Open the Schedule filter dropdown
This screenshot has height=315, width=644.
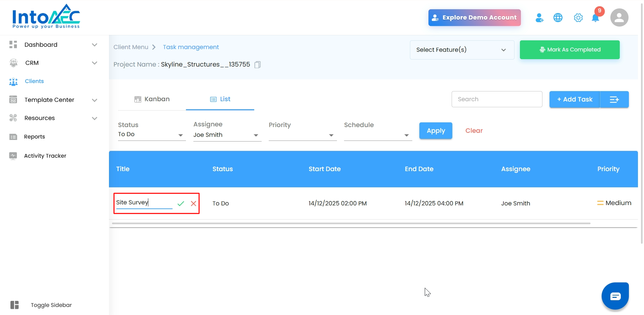[378, 135]
